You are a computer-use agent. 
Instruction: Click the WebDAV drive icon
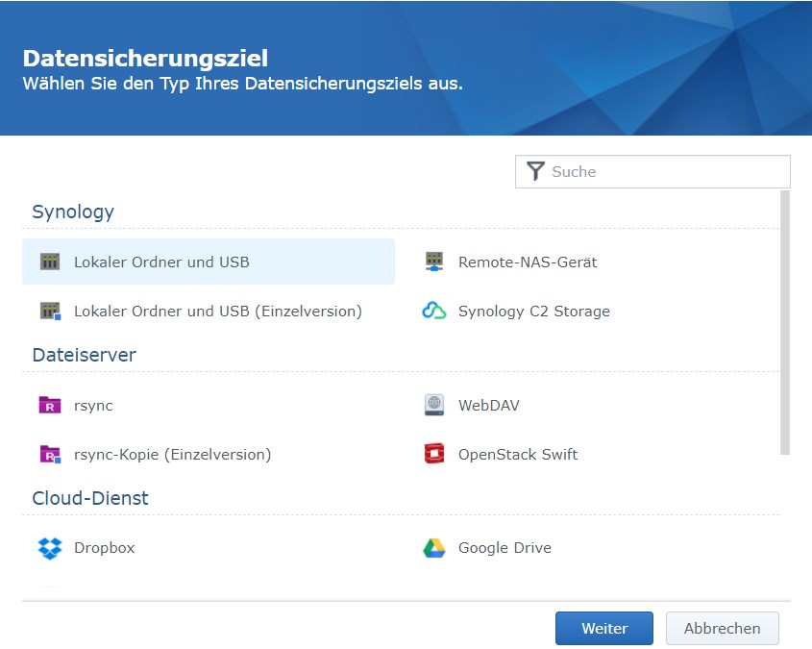434,405
